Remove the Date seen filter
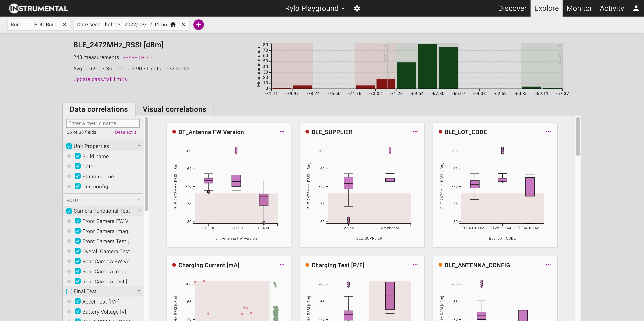The image size is (644, 321). (183, 24)
